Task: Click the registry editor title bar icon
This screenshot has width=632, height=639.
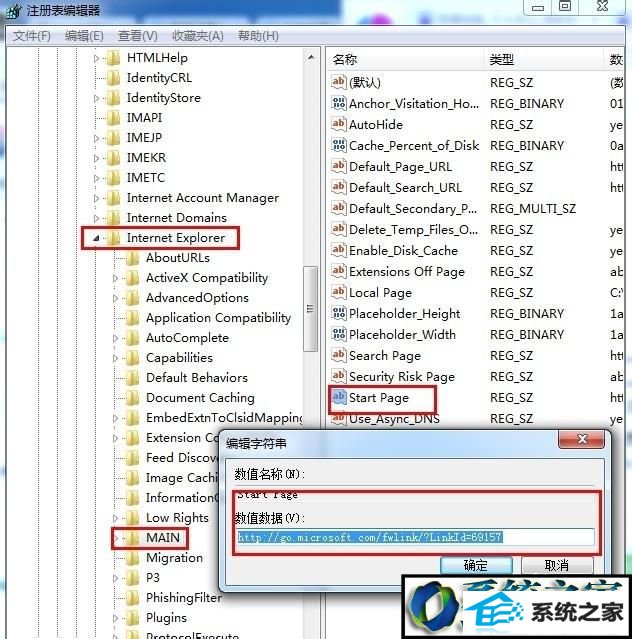Action: tap(13, 11)
